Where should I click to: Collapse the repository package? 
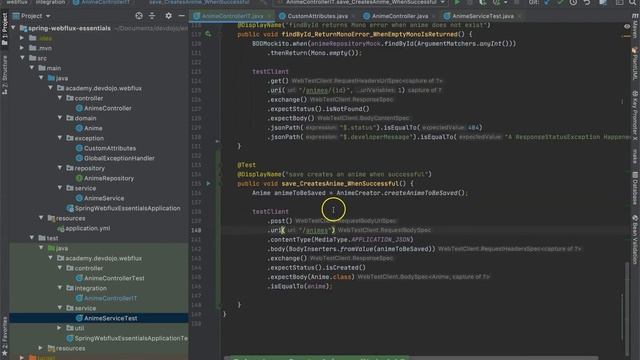click(x=60, y=168)
